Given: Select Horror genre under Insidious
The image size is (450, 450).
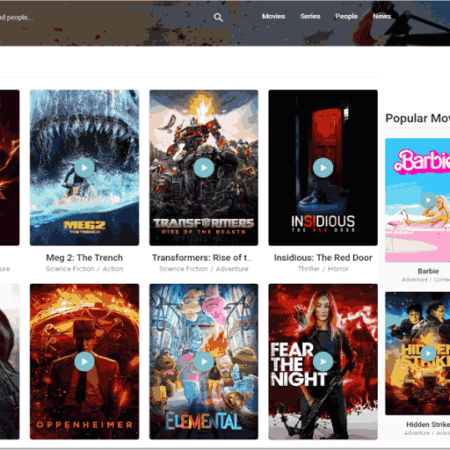Looking at the screenshot, I should tap(338, 269).
